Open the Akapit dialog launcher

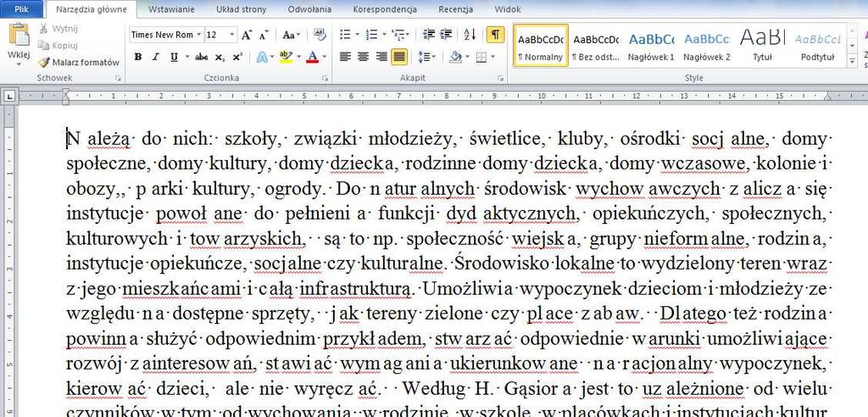[500, 79]
